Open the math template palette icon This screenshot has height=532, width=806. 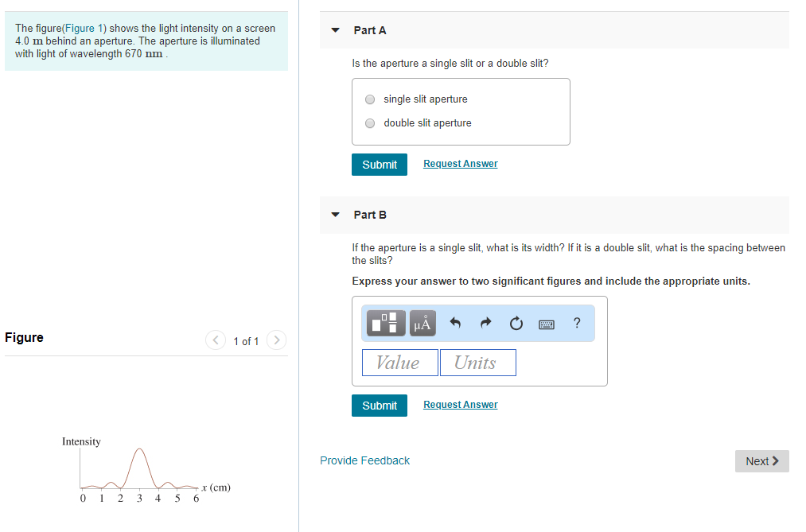pos(385,323)
